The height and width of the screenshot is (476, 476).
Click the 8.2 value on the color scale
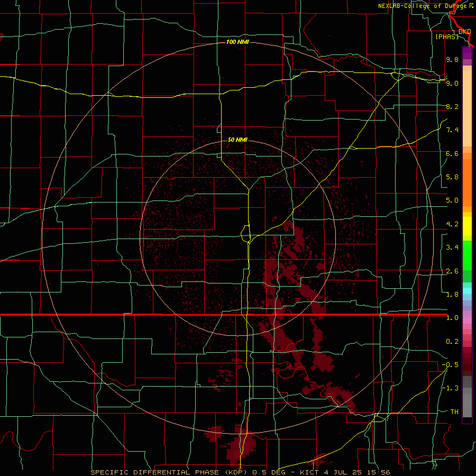(452, 106)
